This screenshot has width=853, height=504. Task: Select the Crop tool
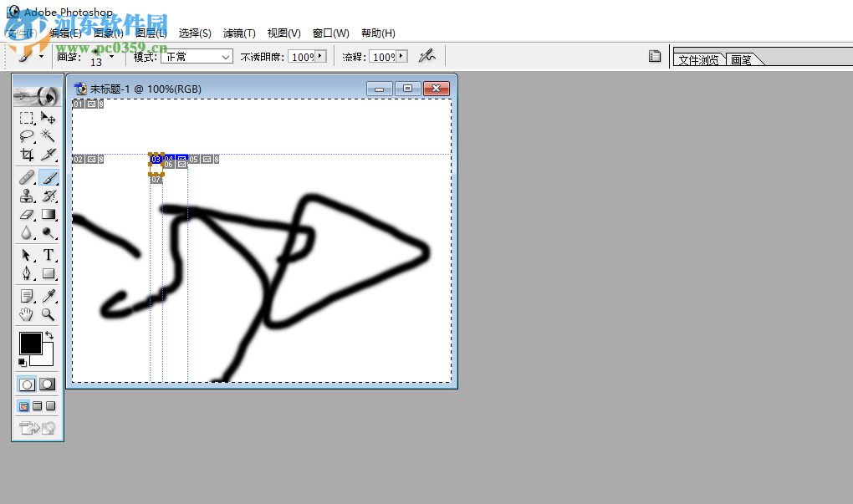pos(27,155)
